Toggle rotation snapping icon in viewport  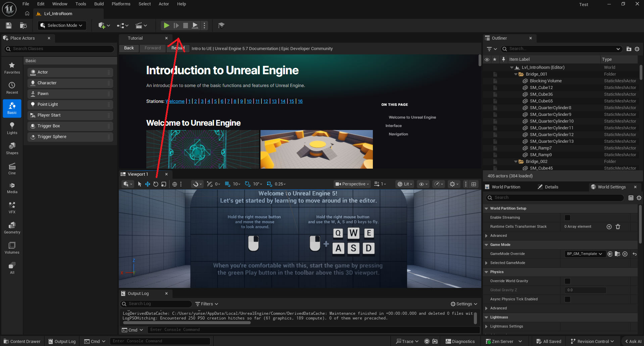pyautogui.click(x=248, y=184)
